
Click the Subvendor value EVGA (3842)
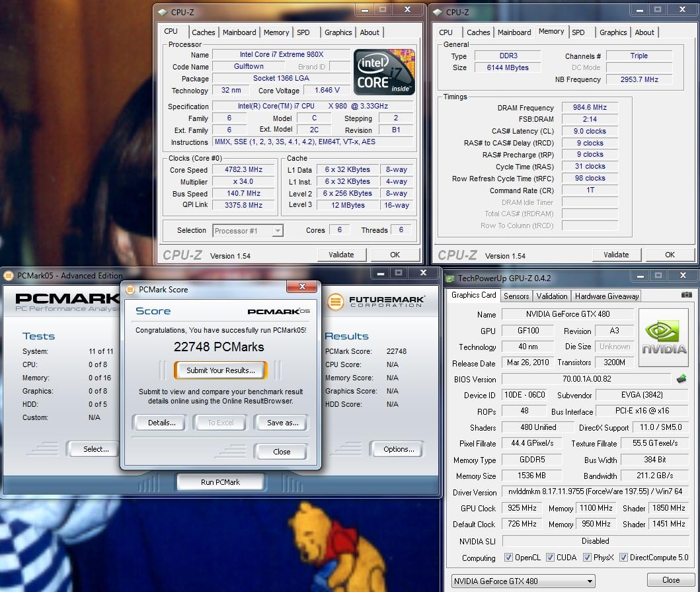point(642,395)
